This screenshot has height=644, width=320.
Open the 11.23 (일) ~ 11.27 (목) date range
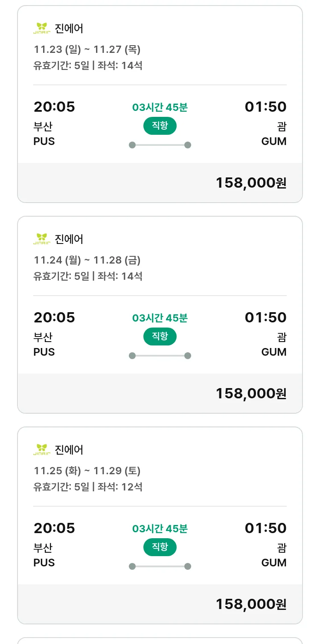[x=87, y=49]
